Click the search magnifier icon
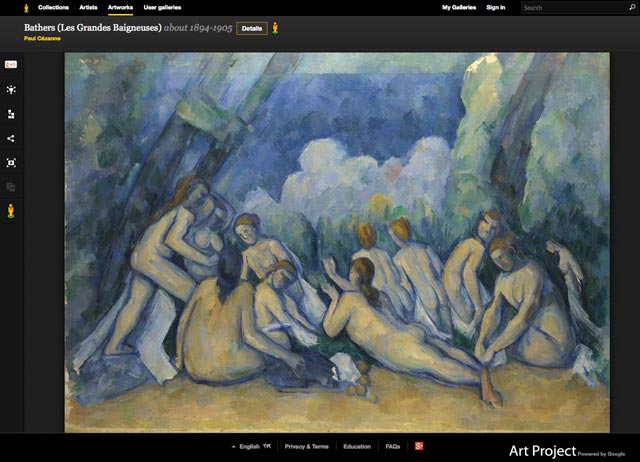 [632, 7]
